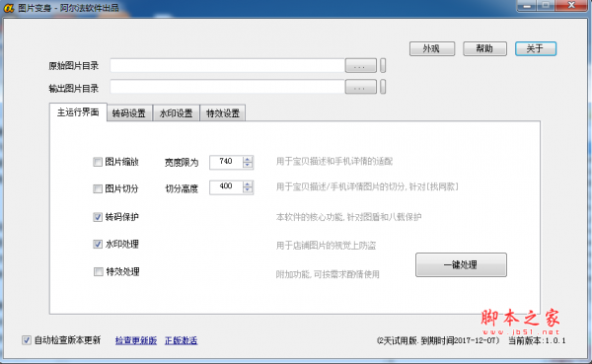
Task: Open the 帮助 help button
Action: point(484,48)
